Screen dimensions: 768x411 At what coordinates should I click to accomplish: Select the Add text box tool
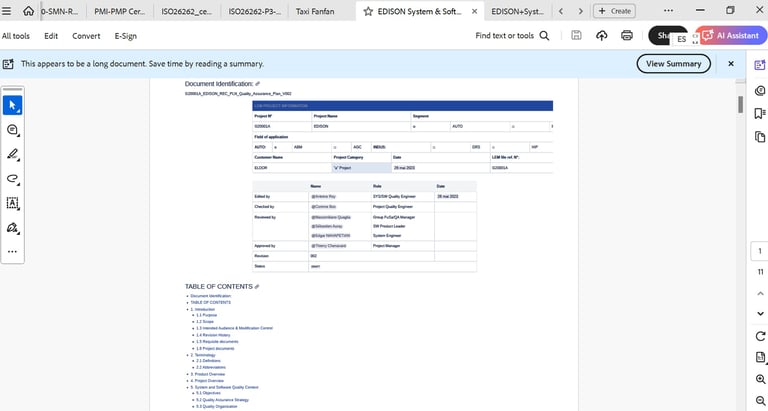12,203
